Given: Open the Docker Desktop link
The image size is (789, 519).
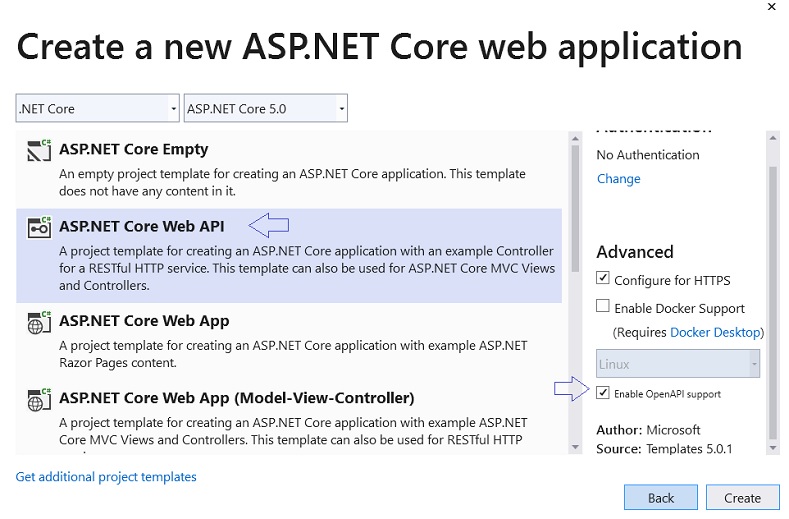Looking at the screenshot, I should pos(715,332).
